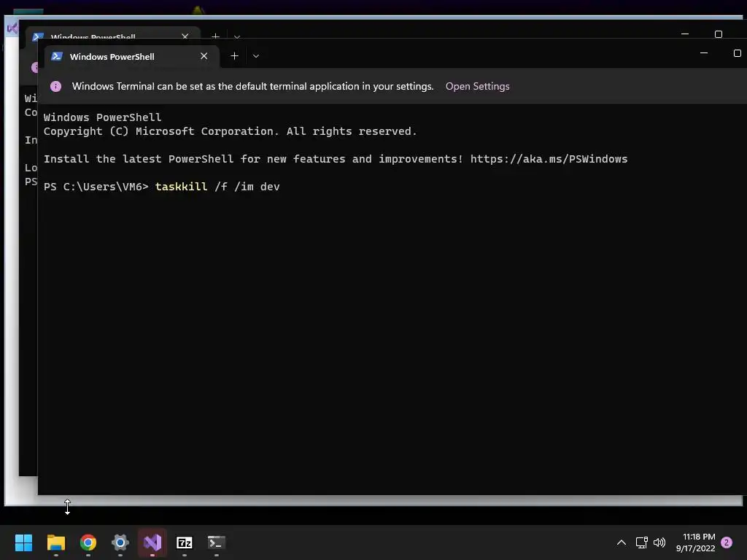Click the Copyright Microsoft Corporation line

tap(230, 131)
